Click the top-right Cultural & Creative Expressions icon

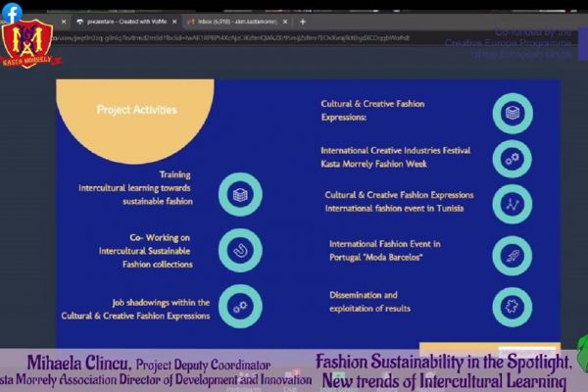pyautogui.click(x=513, y=114)
